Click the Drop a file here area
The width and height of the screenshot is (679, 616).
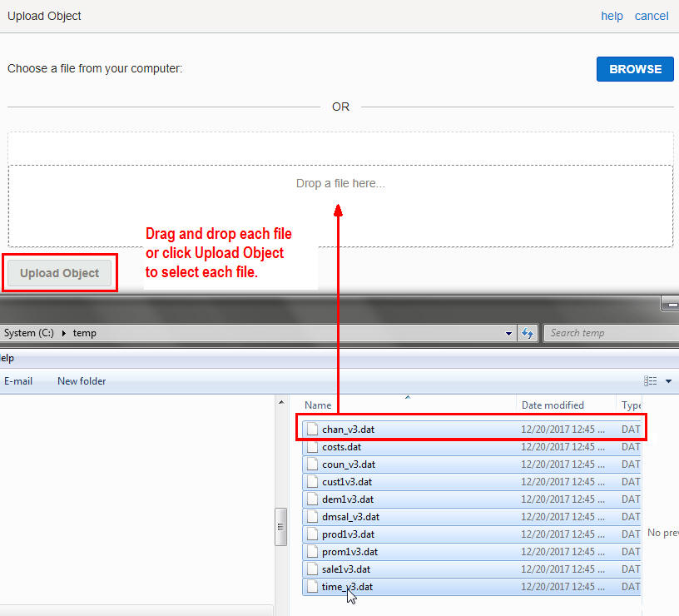tap(340, 206)
